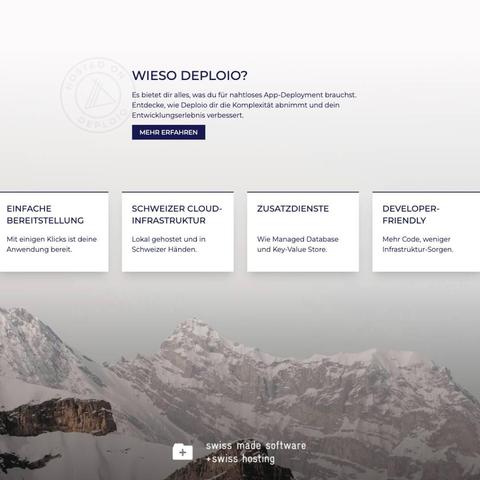This screenshot has width=480, height=480.
Task: Click 'Mehr Code, weniger Infrastruktur-Sorgen.'
Action: tap(418, 244)
